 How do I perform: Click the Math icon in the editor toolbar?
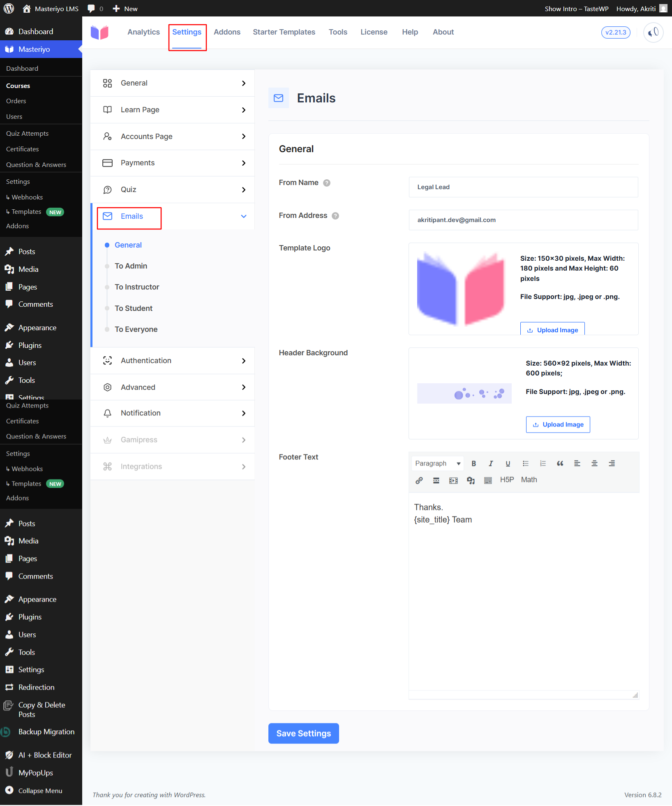point(529,480)
